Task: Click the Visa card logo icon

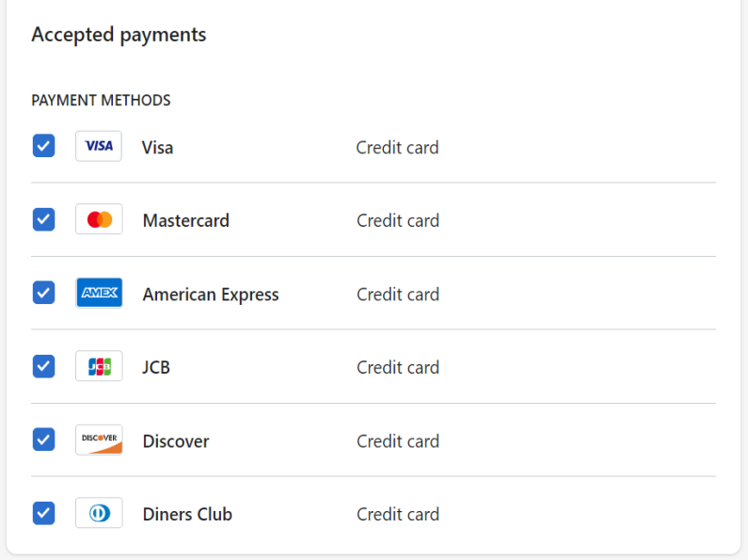Action: 99,146
